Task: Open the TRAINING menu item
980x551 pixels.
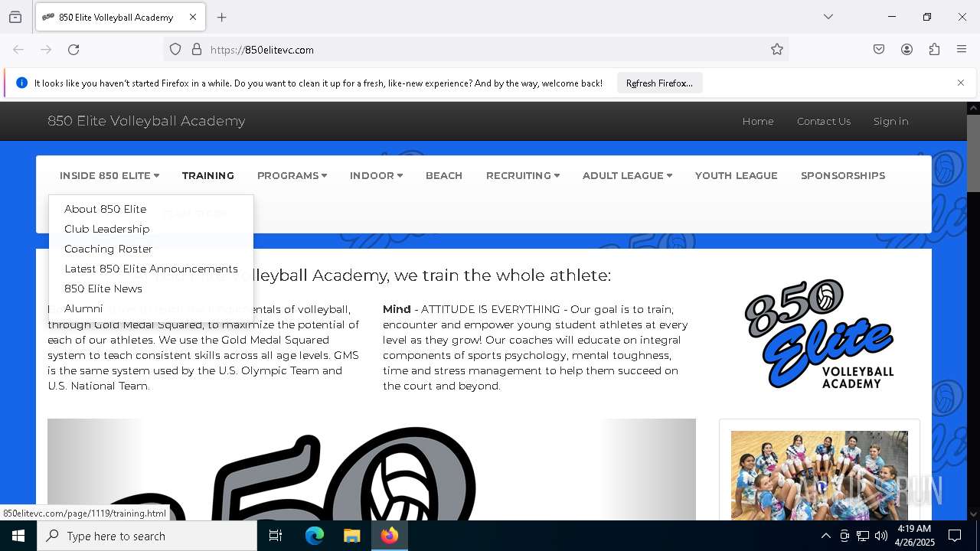Action: (208, 175)
